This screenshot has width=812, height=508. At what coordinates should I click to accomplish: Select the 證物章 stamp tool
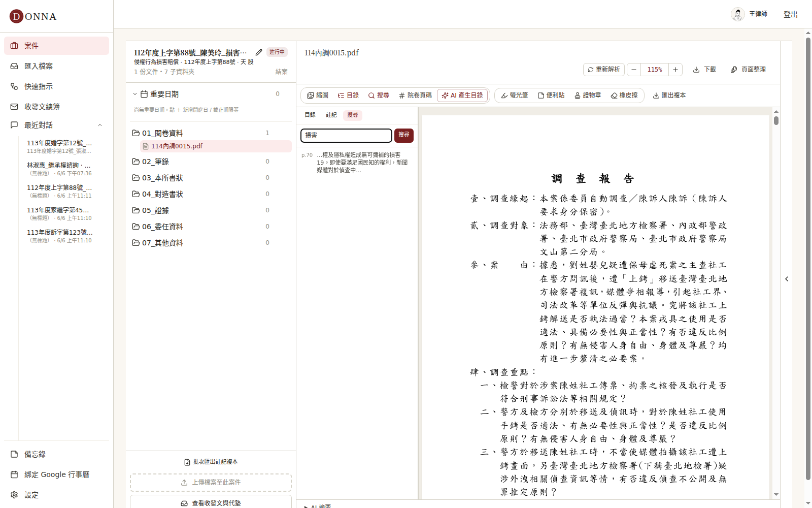(x=588, y=96)
